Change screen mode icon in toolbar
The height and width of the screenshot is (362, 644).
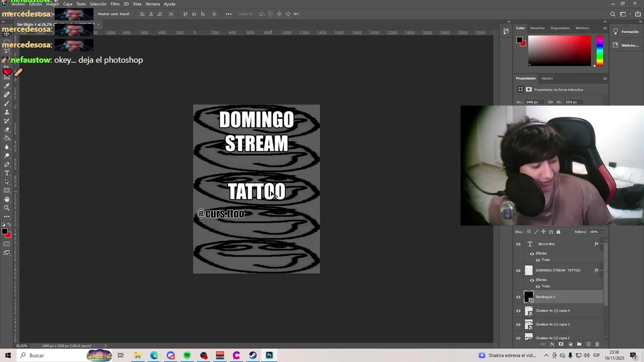[7, 253]
